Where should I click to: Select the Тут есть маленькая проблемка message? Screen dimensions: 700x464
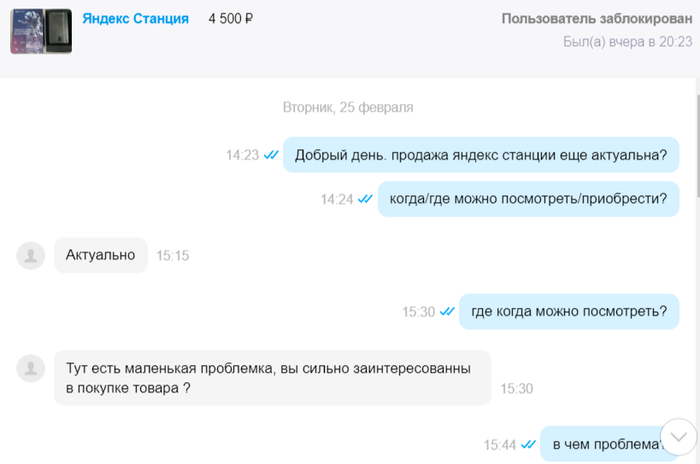[272, 378]
